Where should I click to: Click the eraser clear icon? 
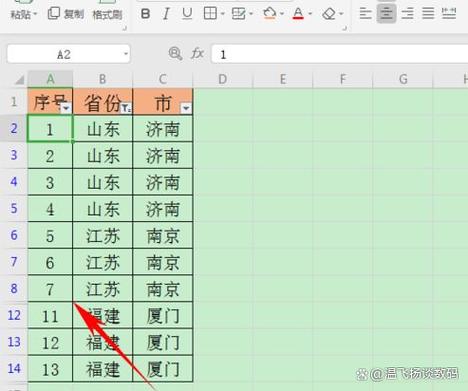coord(329,14)
